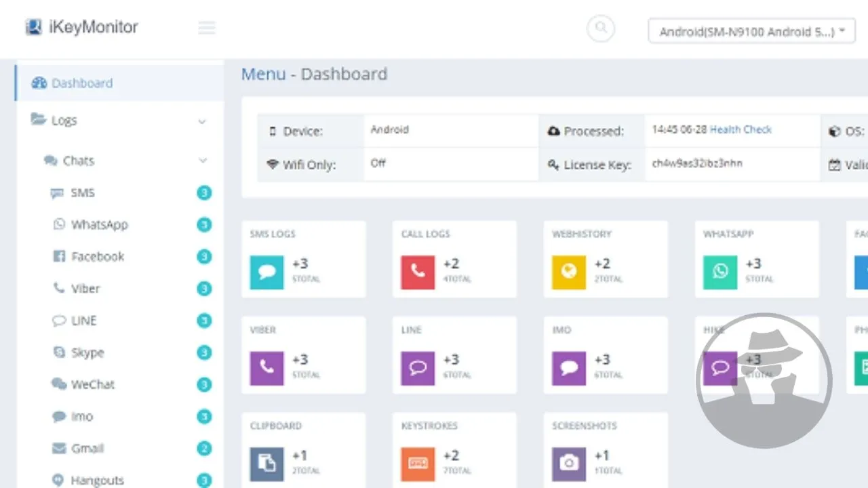Open LINE logs in sidebar
Viewport: 868px width, 488px height.
pyautogui.click(x=84, y=321)
